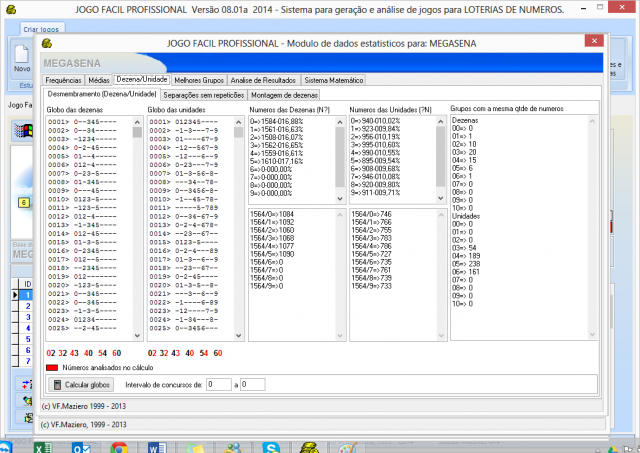
Task: Click the red analyzed-numbers legend swatch
Action: pyautogui.click(x=52, y=368)
